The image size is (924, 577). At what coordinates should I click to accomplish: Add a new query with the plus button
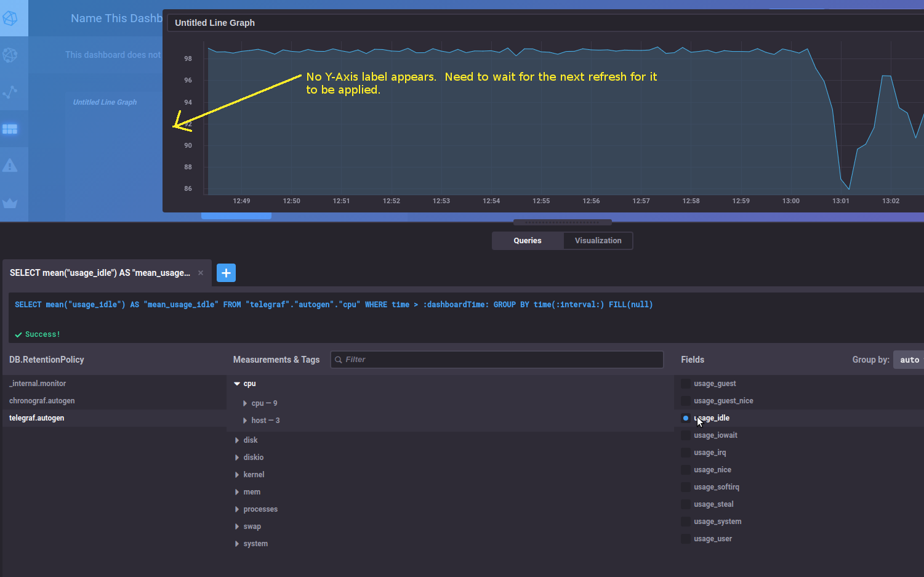(x=225, y=273)
